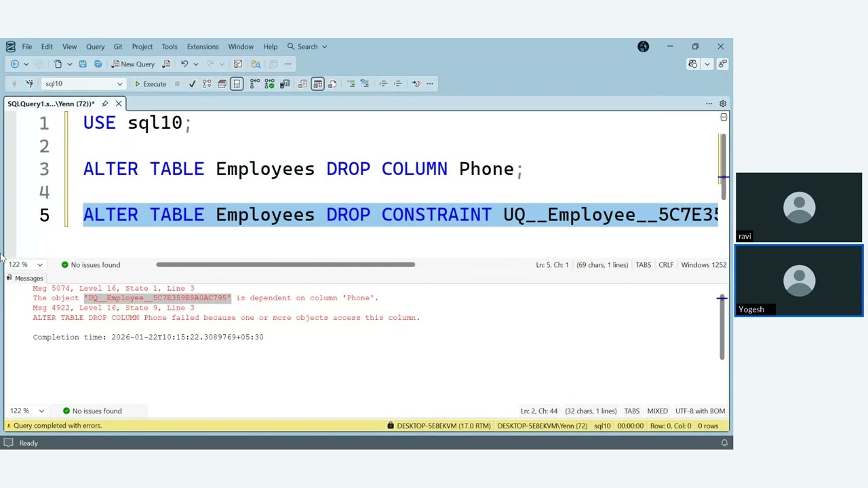Open the Edit menu
This screenshot has width=868, height=488.
(47, 47)
